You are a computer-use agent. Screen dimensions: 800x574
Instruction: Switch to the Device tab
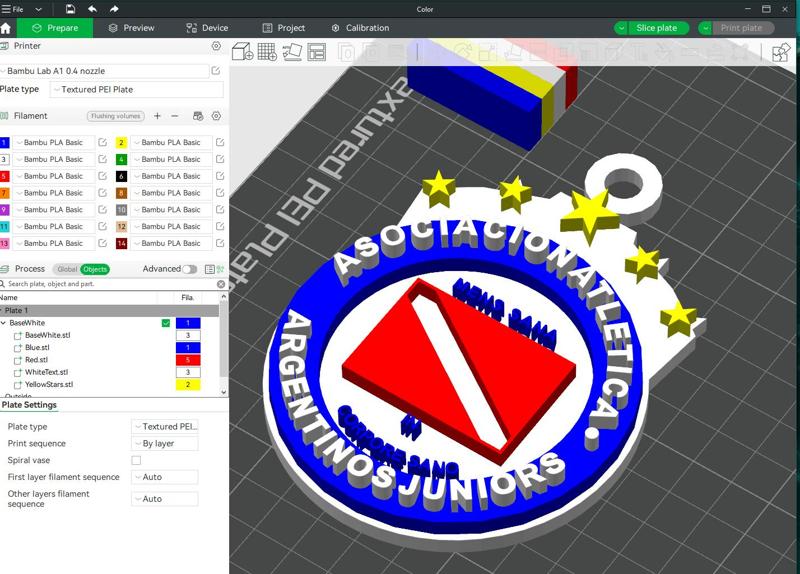pos(207,28)
